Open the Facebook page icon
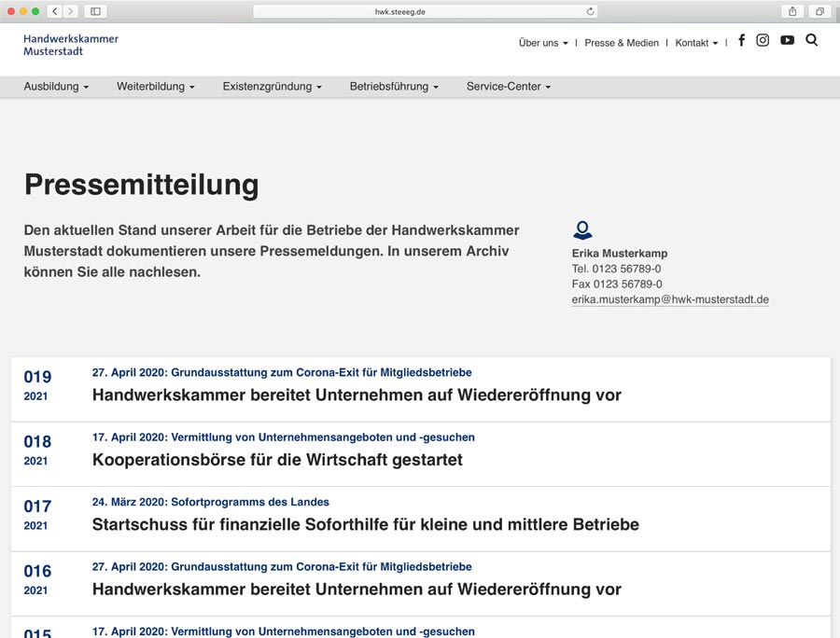 [741, 40]
